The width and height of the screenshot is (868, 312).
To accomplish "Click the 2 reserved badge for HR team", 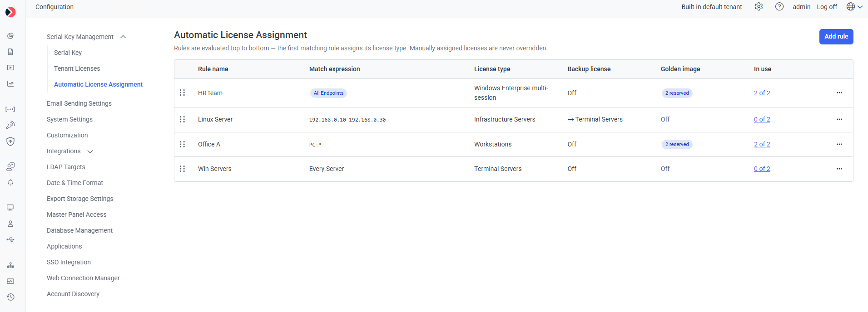I will [x=677, y=93].
